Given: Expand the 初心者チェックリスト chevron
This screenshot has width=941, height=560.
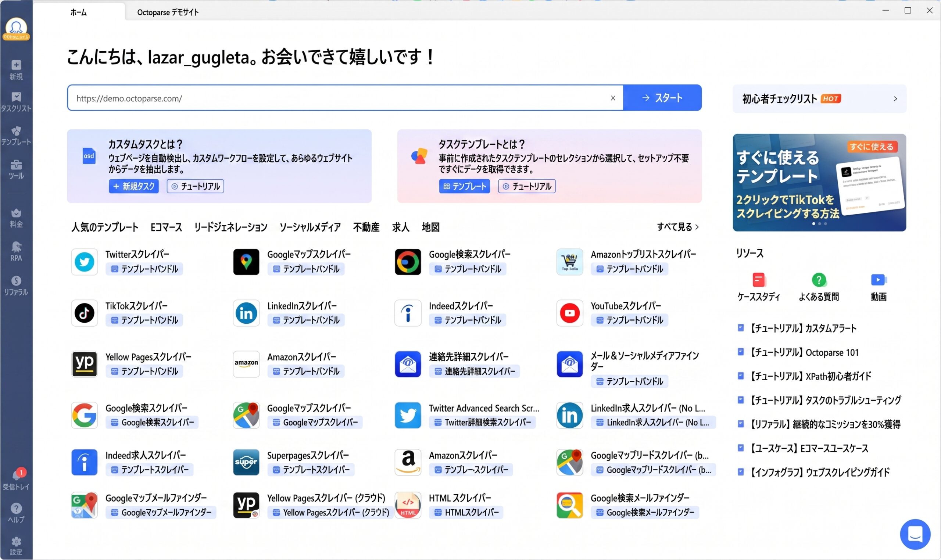Looking at the screenshot, I should coord(895,98).
